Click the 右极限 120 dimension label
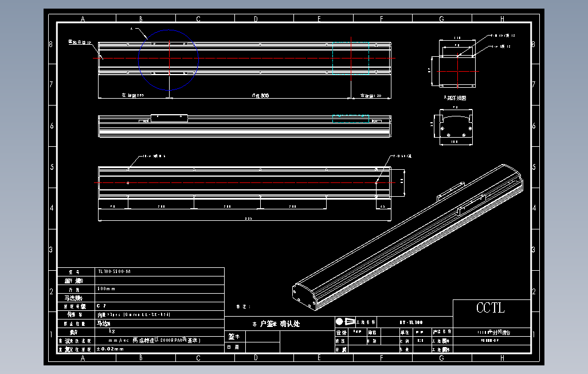 [370, 96]
